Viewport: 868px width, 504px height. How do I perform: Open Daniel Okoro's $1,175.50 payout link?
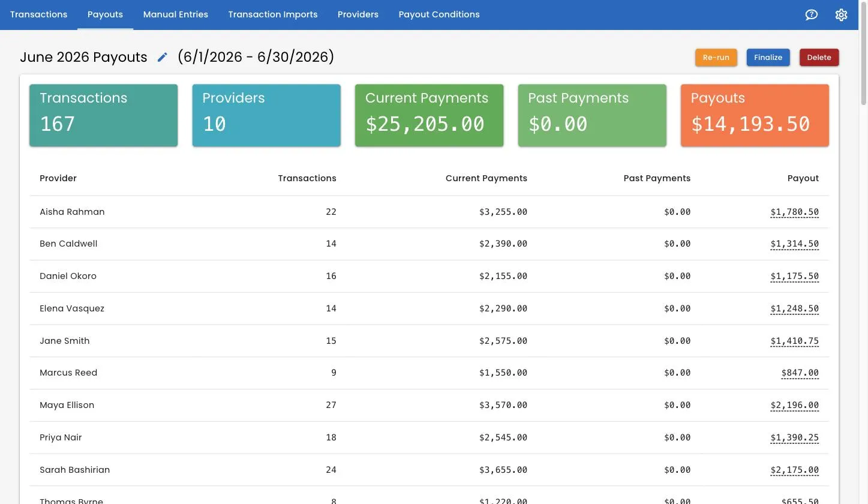[x=794, y=277]
